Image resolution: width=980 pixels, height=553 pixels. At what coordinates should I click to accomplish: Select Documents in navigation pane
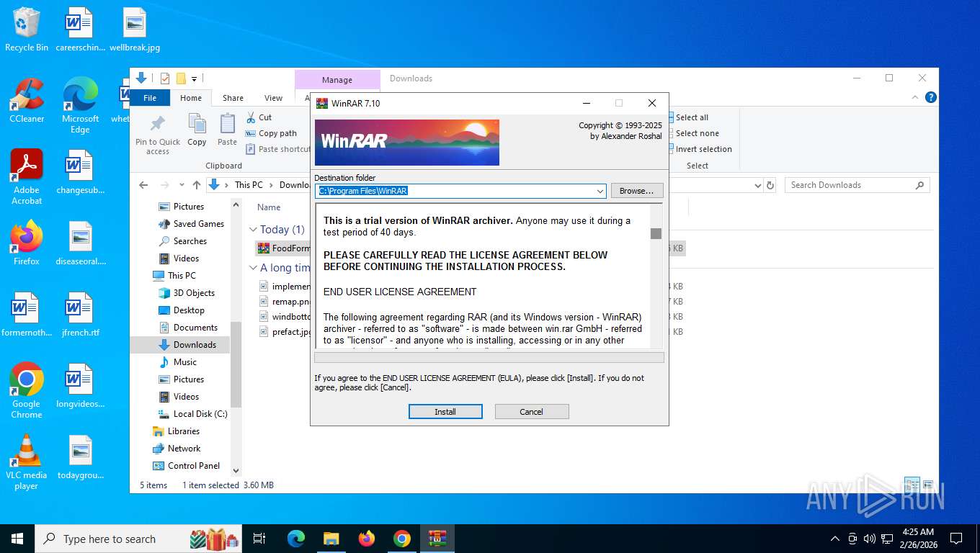pyautogui.click(x=188, y=328)
